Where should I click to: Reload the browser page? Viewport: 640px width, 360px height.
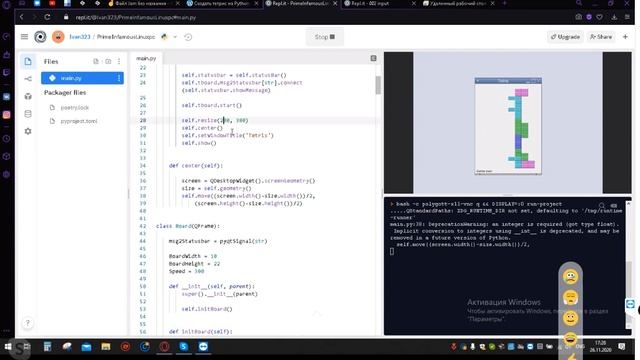(47, 17)
